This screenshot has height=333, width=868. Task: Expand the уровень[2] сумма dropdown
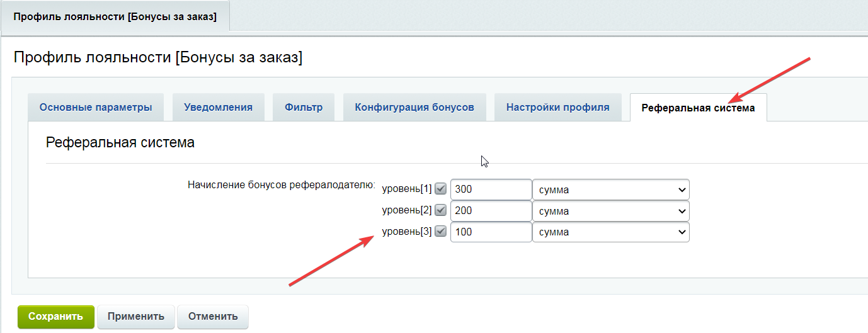(611, 211)
